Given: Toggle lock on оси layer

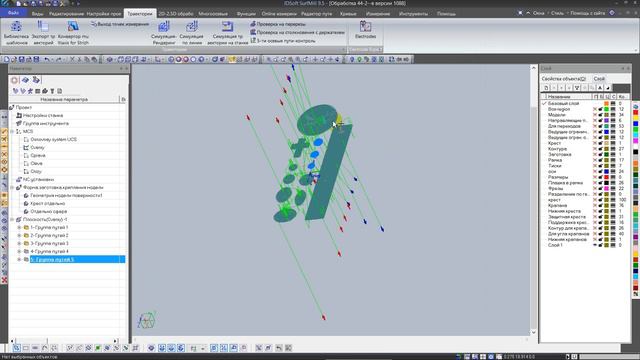Looking at the screenshot, I should point(600,171).
